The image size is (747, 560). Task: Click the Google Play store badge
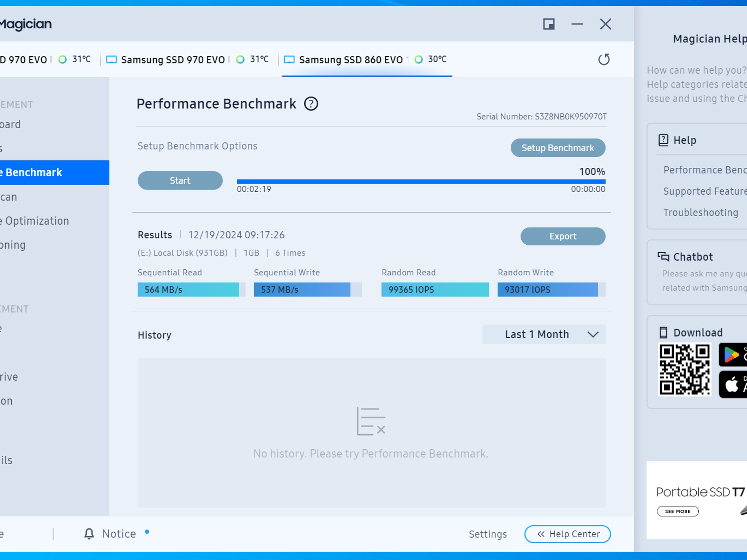(733, 354)
